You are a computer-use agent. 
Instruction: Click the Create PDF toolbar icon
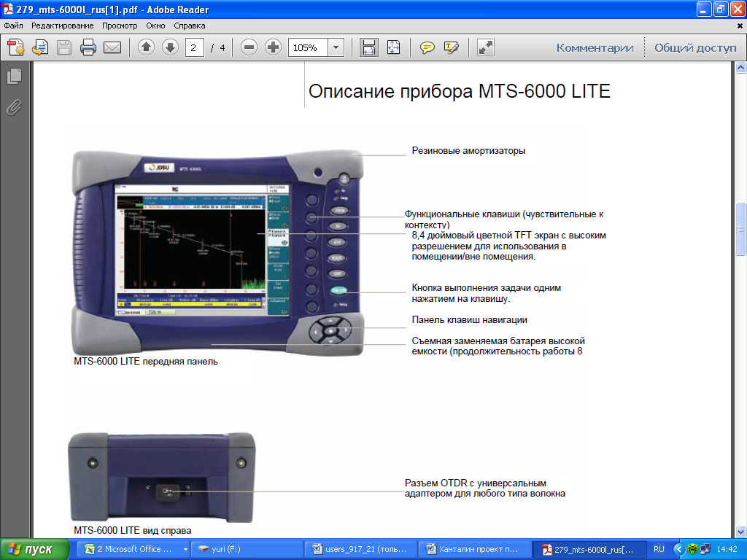pos(16,47)
